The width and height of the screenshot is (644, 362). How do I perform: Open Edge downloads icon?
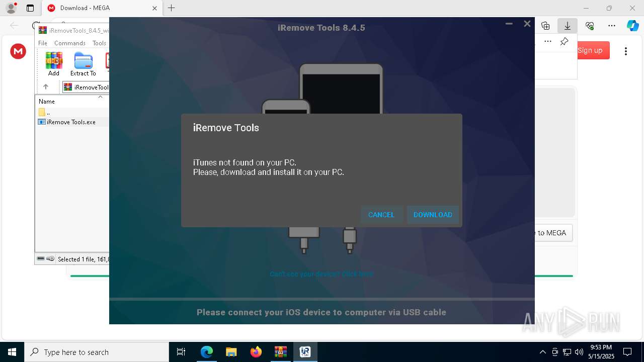[x=568, y=26]
